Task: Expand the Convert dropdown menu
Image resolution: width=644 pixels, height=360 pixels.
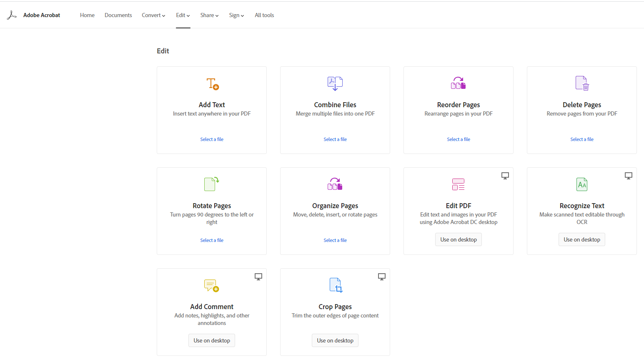Action: 153,15
